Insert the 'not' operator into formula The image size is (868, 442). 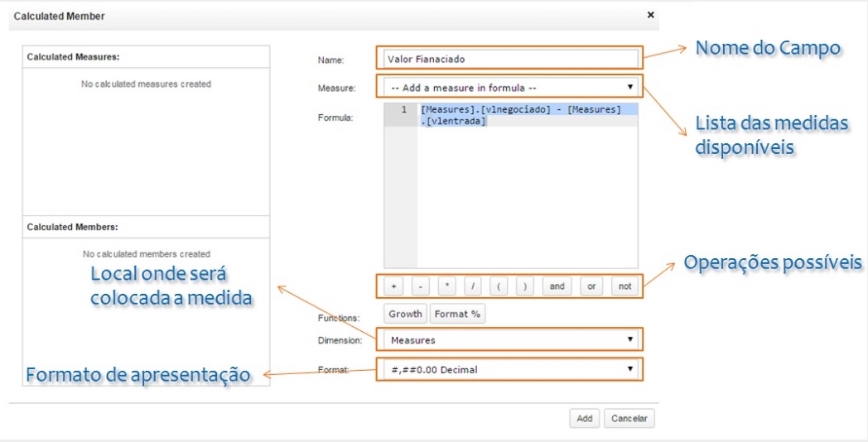(624, 286)
